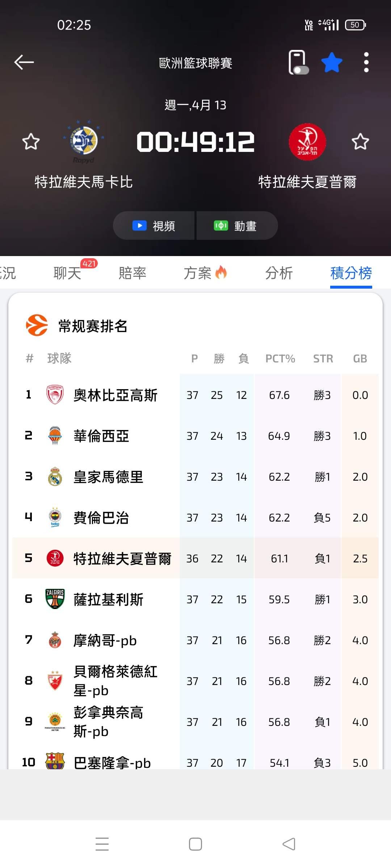Tap the Real Madrid crest icon
The width and height of the screenshot is (391, 868).
55,477
